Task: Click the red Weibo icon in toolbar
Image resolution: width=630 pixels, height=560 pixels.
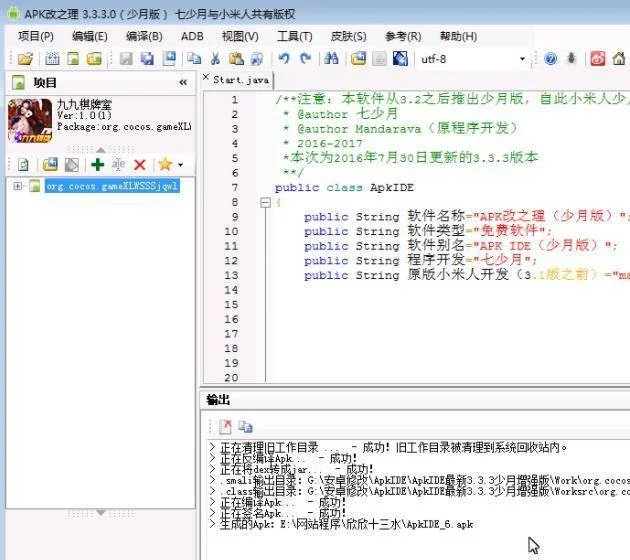Action: point(598,59)
